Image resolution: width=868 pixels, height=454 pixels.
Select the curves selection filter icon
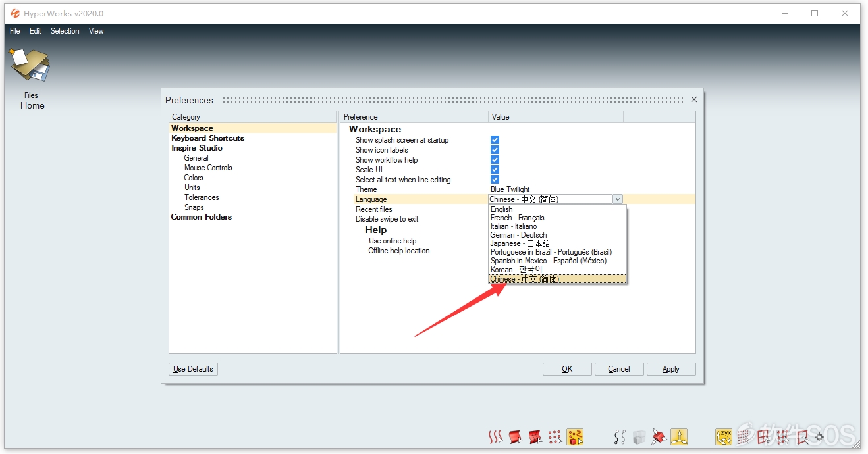coord(495,437)
